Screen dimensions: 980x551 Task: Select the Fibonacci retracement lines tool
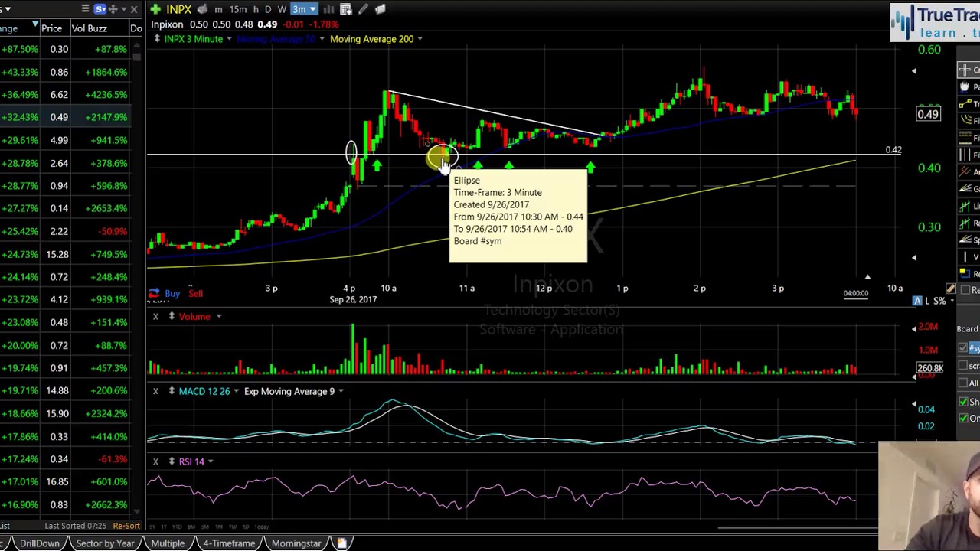(x=965, y=138)
